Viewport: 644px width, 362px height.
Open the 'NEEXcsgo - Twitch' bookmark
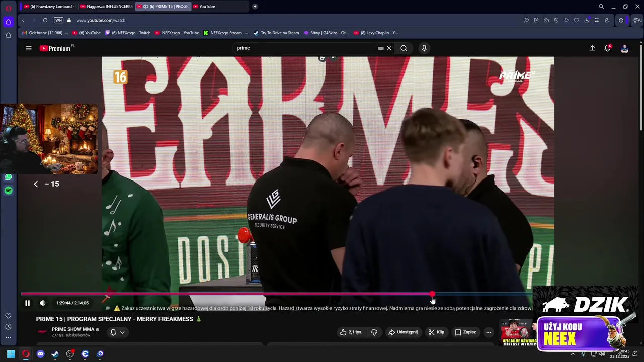(x=128, y=33)
